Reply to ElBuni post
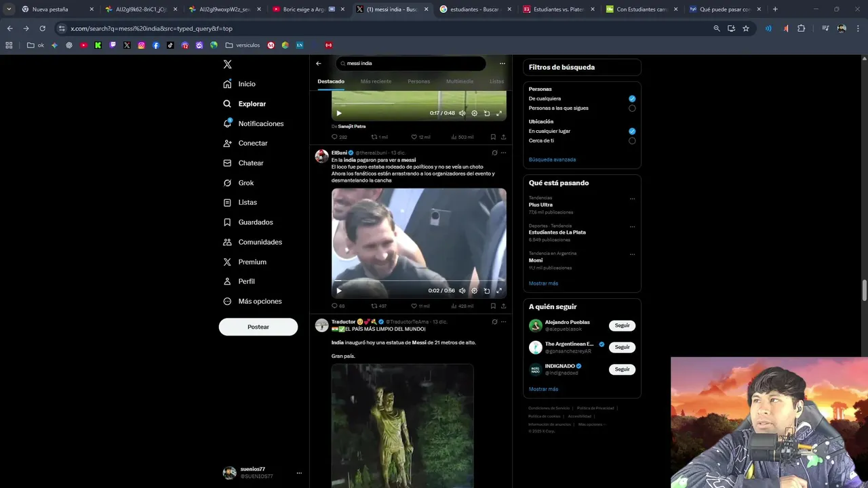868x488 pixels. [334, 306]
